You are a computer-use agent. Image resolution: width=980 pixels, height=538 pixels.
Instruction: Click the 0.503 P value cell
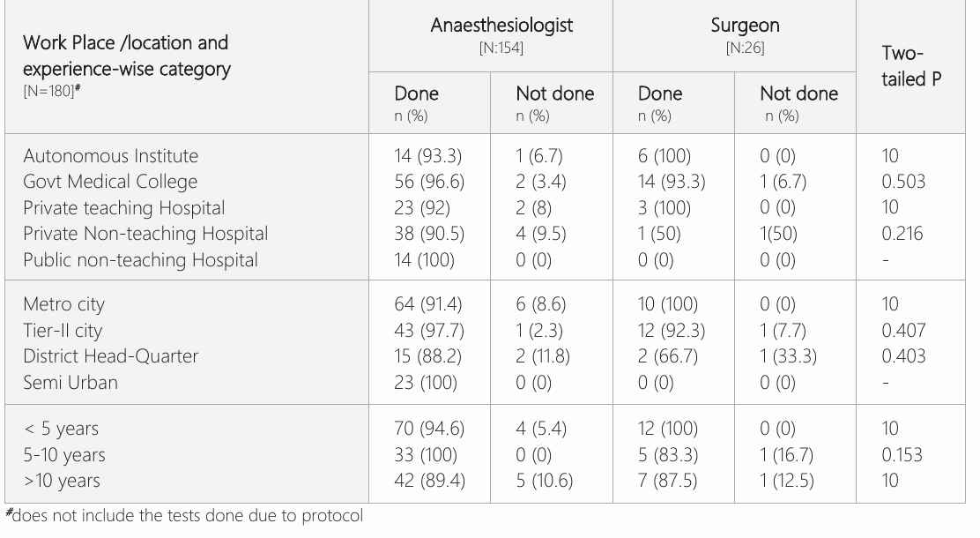pyautogui.click(x=903, y=182)
